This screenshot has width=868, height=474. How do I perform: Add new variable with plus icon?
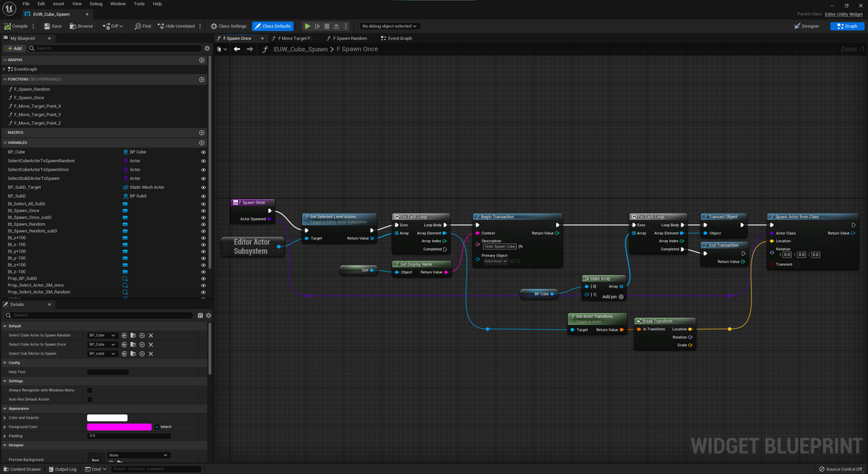(x=202, y=143)
